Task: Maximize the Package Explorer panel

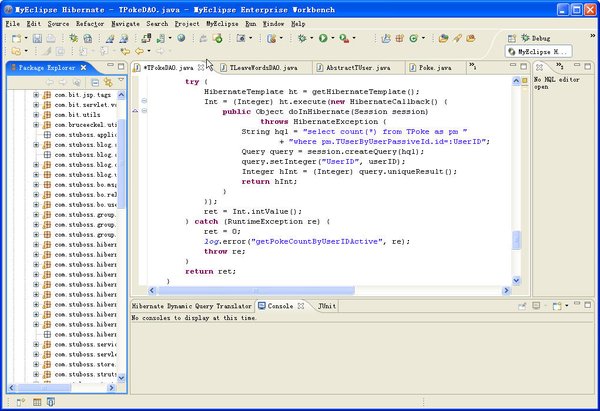Action: (119, 68)
